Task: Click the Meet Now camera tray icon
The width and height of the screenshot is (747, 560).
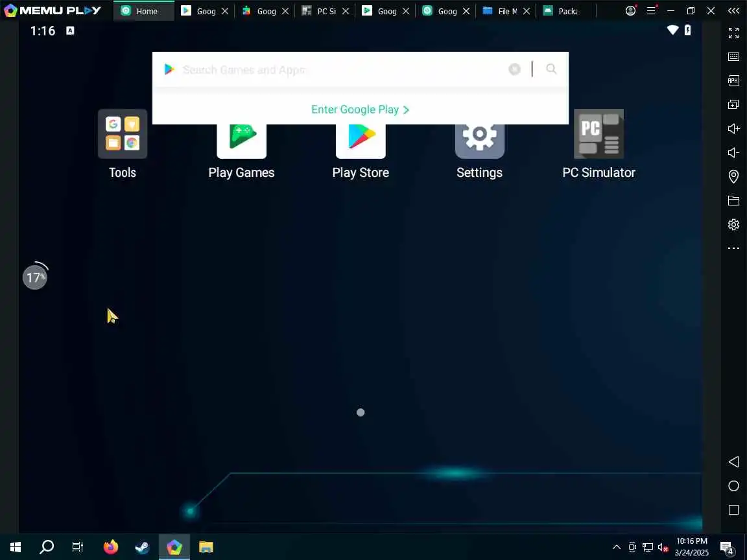Action: point(632,547)
